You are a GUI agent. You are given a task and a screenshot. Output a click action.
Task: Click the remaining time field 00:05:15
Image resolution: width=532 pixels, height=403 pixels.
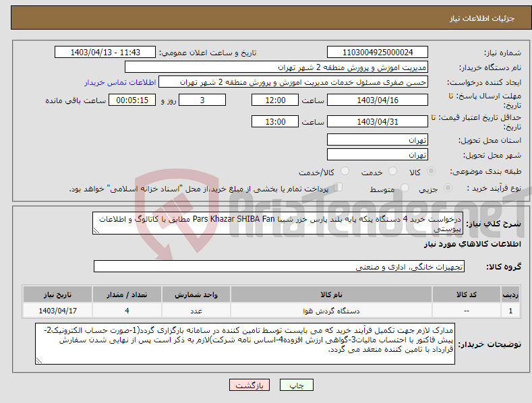(x=132, y=100)
